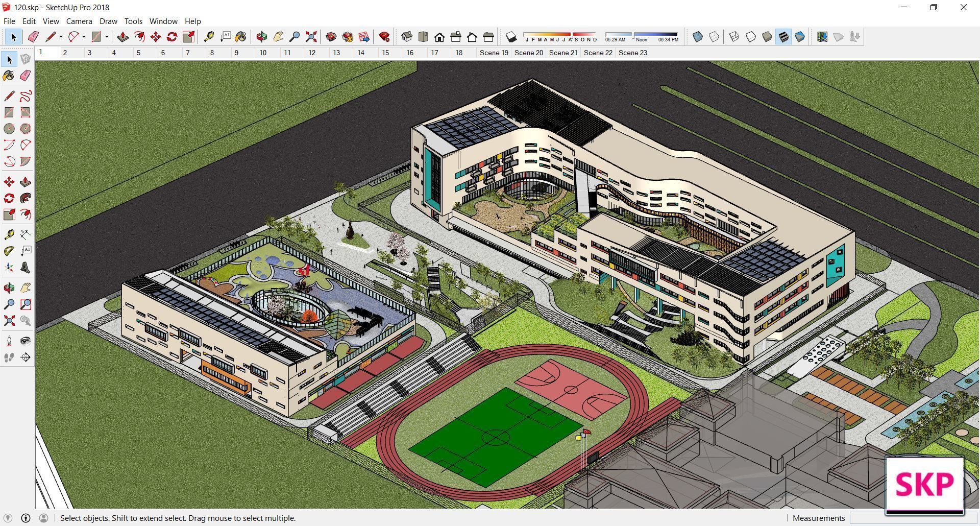Open the Camera menu
This screenshot has height=526, width=980.
point(79,21)
